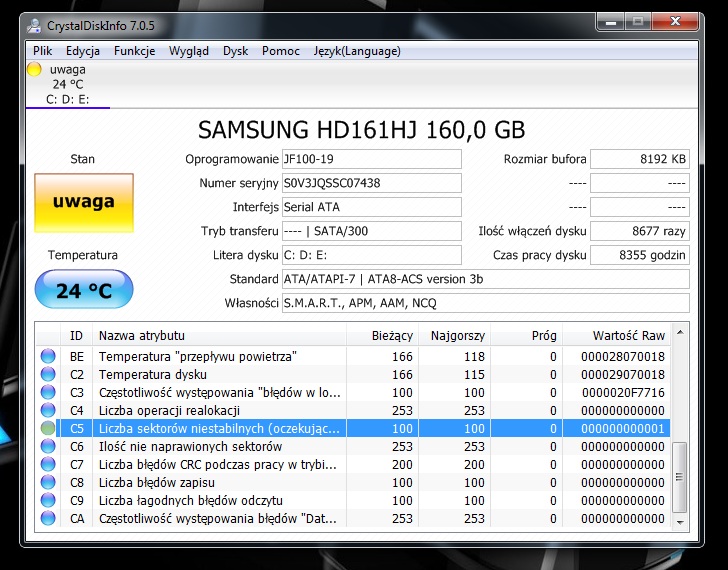Close the CrystalDiskInfo window
Viewport: 728px width, 570px height.
point(676,21)
